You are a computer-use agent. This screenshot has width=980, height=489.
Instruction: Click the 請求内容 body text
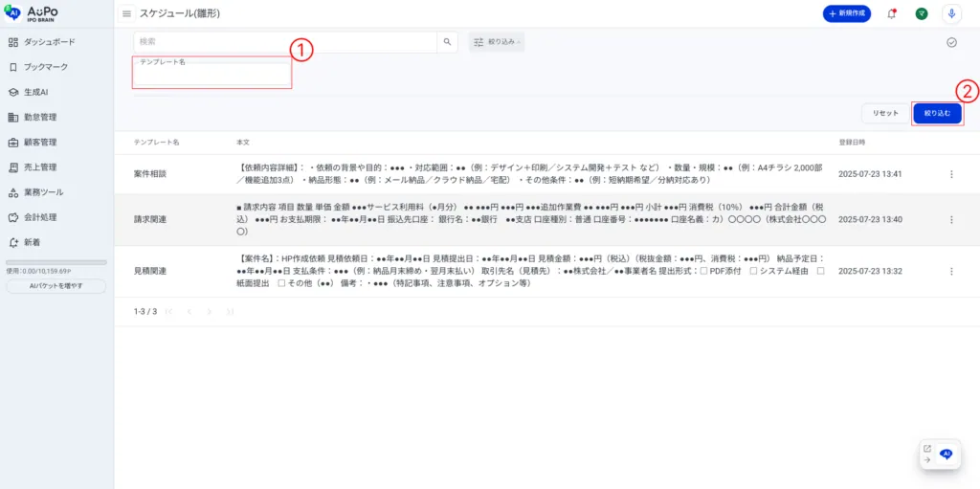click(x=532, y=219)
